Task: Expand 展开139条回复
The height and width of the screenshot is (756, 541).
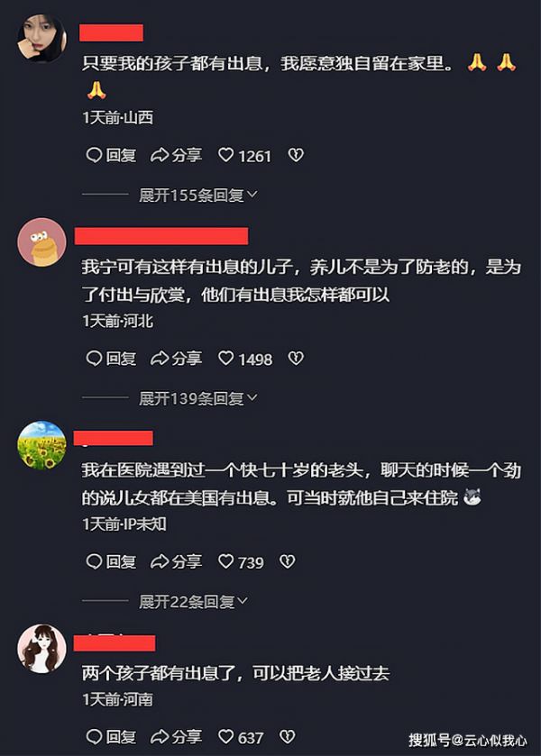Action: (198, 398)
